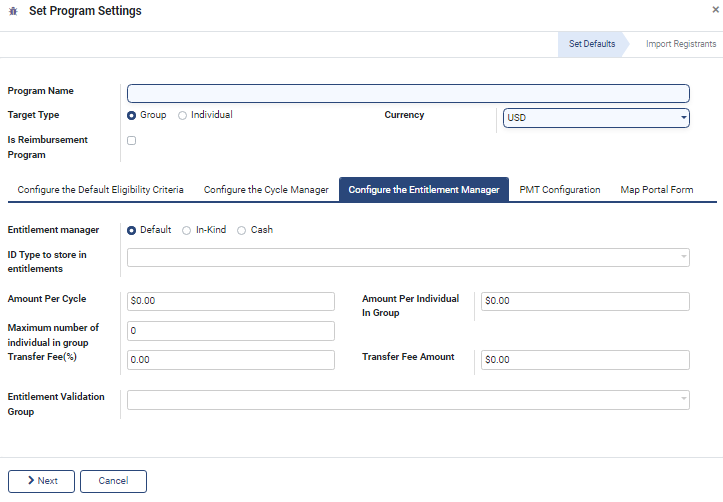Open the Configure the Cycle Manager tab
This screenshot has height=502, width=723.
click(x=266, y=189)
